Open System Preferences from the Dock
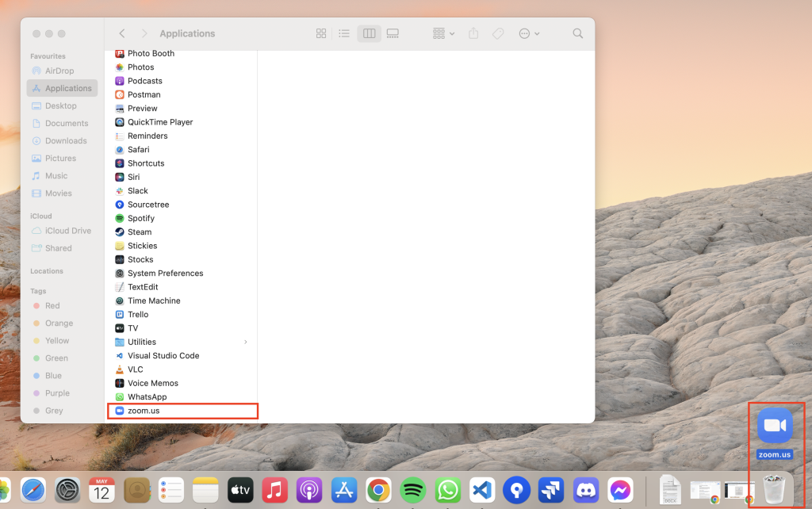Image resolution: width=812 pixels, height=509 pixels. point(67,490)
